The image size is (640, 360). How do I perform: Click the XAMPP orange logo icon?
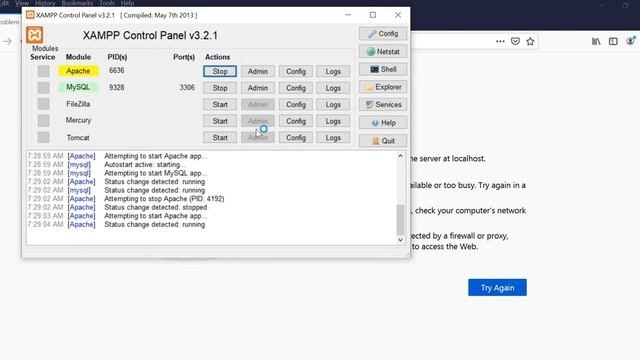tap(35, 35)
